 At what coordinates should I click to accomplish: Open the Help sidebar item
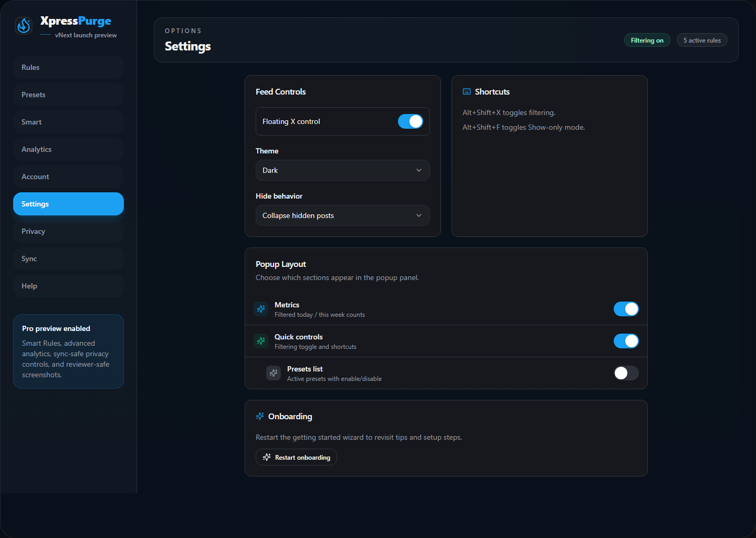(68, 286)
